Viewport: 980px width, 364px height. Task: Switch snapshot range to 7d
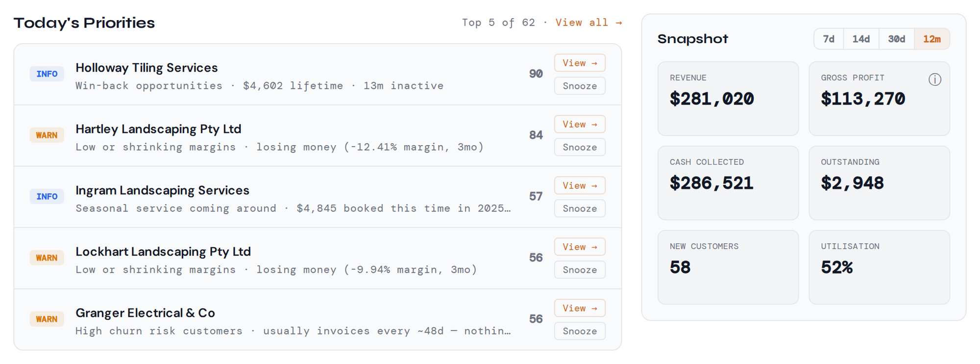pyautogui.click(x=829, y=39)
